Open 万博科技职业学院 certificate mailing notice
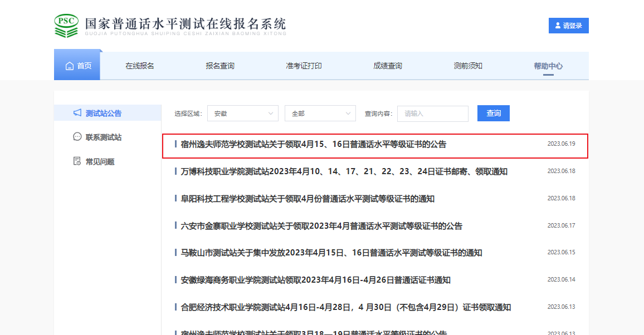The height and width of the screenshot is (335, 644). point(344,171)
